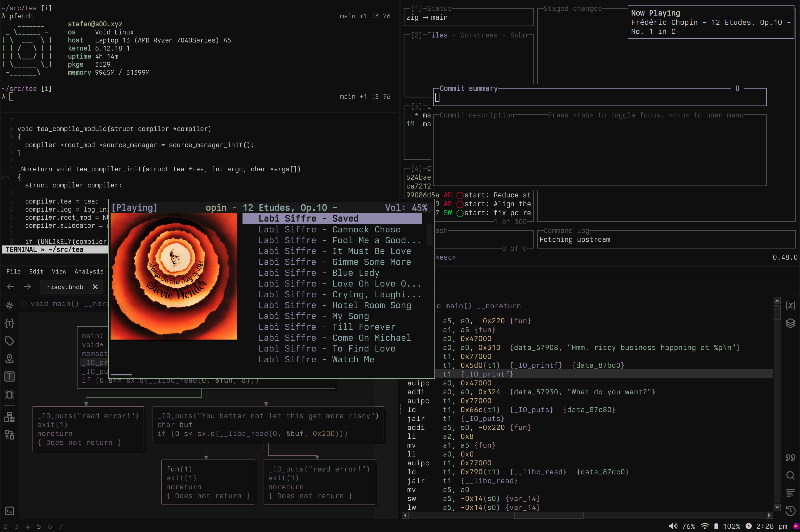Open the Types braces sidebar panel
The width and height of the screenshot is (800, 532).
coord(9,323)
